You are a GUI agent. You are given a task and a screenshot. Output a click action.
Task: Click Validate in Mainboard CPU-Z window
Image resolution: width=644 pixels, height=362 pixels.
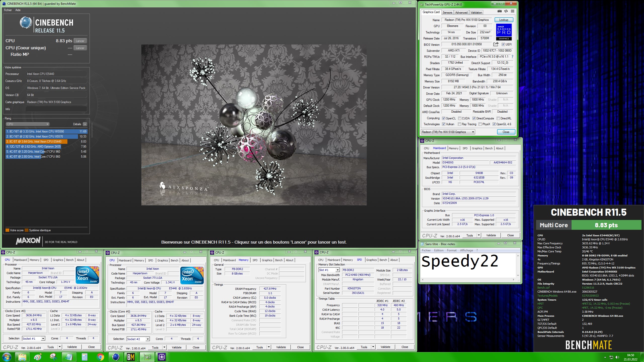[491, 236]
